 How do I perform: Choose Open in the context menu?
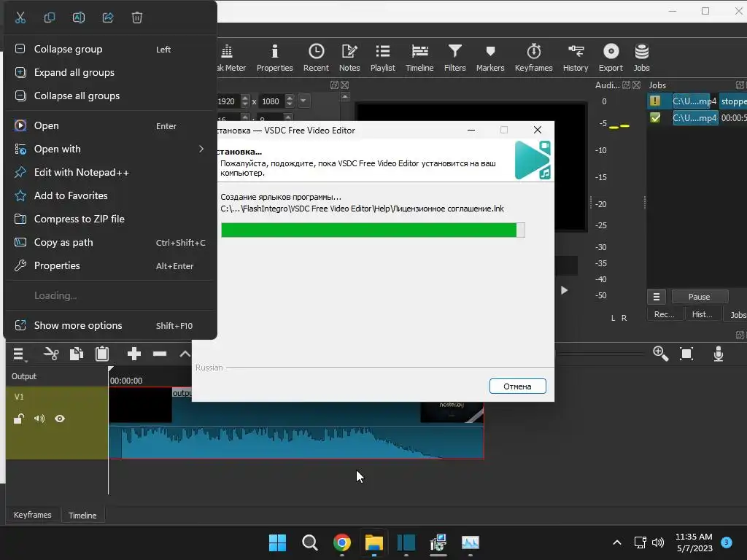[x=109, y=125]
